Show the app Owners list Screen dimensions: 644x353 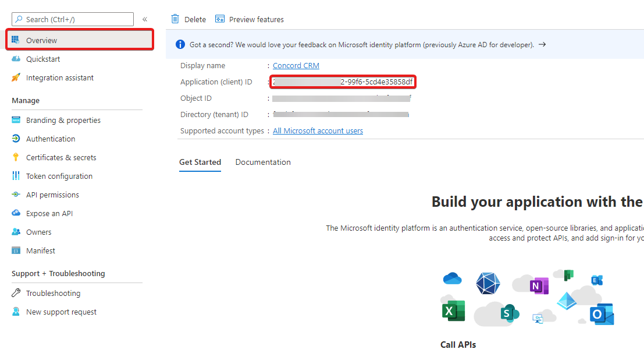coord(38,232)
